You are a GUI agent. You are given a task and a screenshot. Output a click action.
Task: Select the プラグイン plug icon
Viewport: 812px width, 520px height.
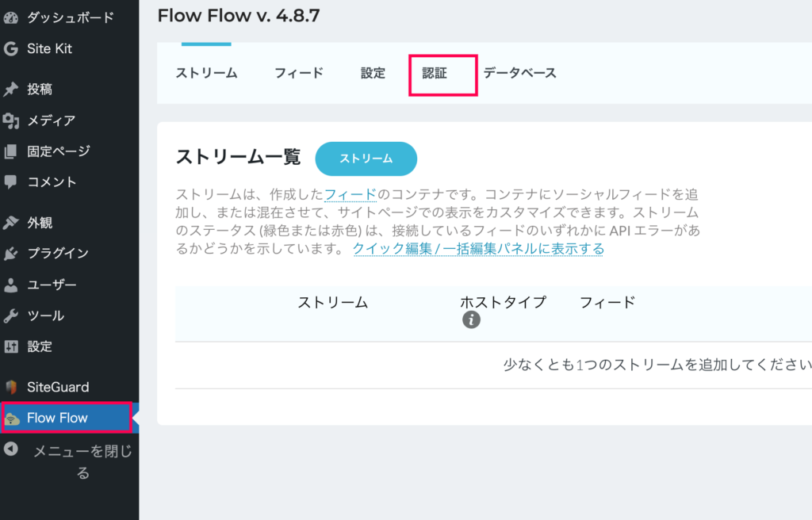click(11, 254)
